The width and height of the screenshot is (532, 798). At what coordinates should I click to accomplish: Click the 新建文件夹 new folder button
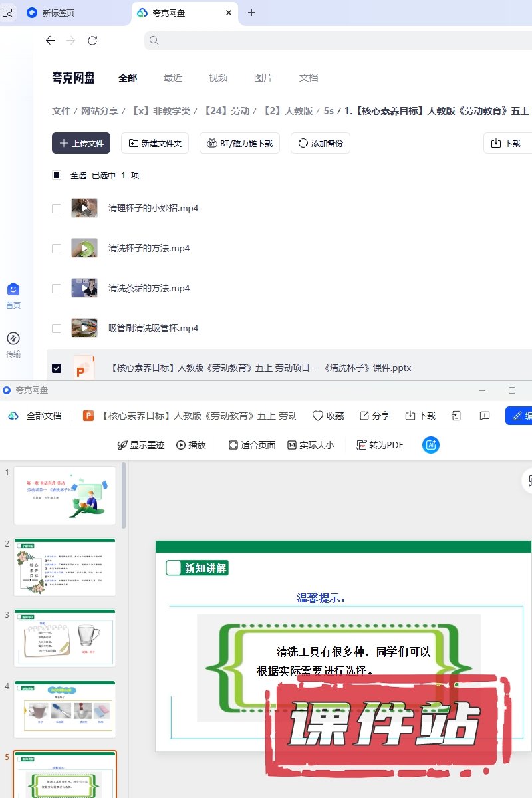click(155, 143)
